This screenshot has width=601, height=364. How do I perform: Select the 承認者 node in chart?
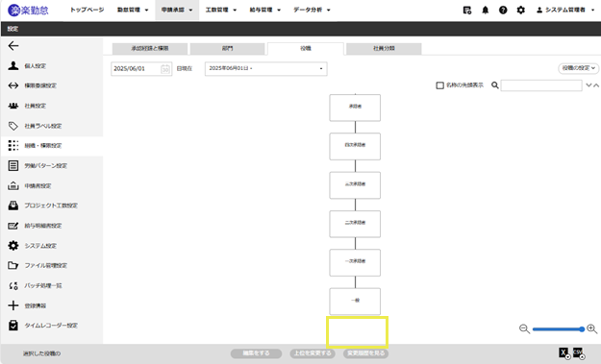[355, 108]
